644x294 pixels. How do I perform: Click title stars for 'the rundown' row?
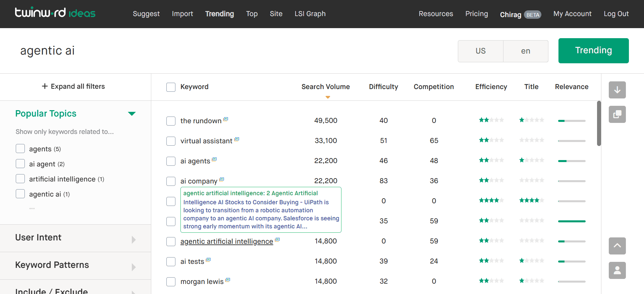point(531,120)
